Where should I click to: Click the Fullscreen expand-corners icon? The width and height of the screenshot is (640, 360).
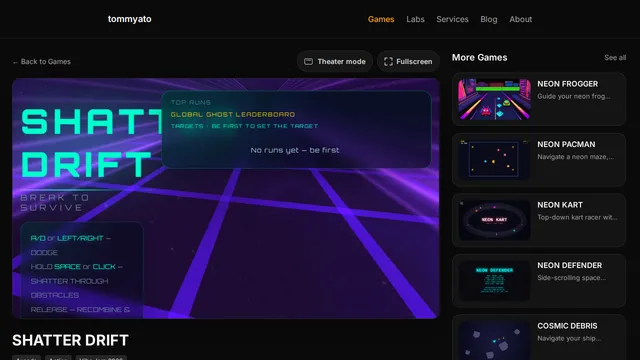(388, 62)
